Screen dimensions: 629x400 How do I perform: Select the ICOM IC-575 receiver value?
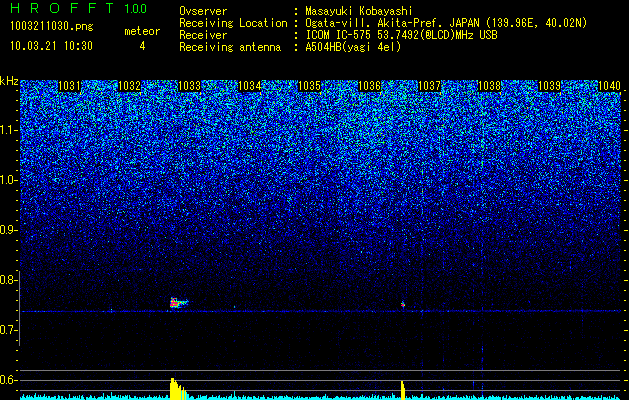(401, 35)
